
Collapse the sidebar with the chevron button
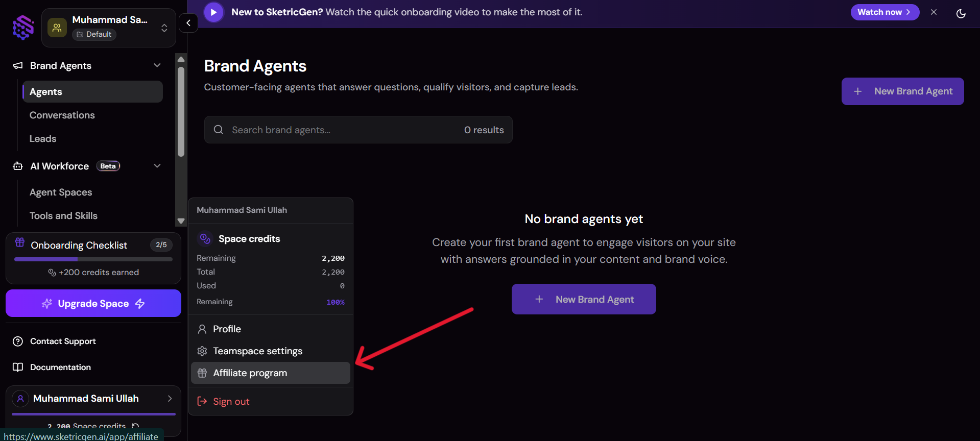[x=188, y=23]
